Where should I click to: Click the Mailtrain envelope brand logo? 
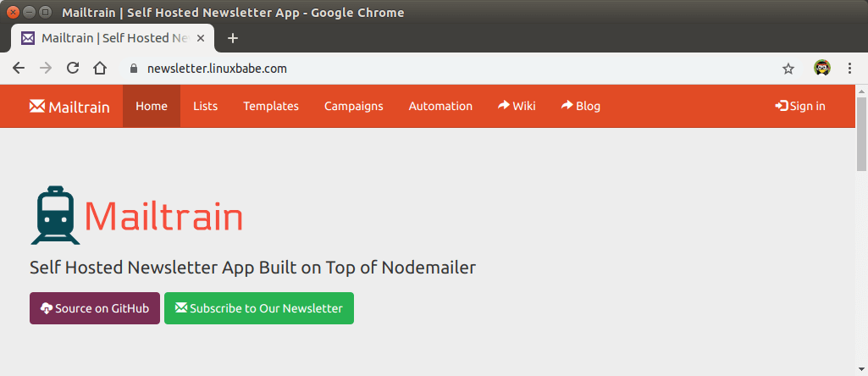(x=69, y=106)
